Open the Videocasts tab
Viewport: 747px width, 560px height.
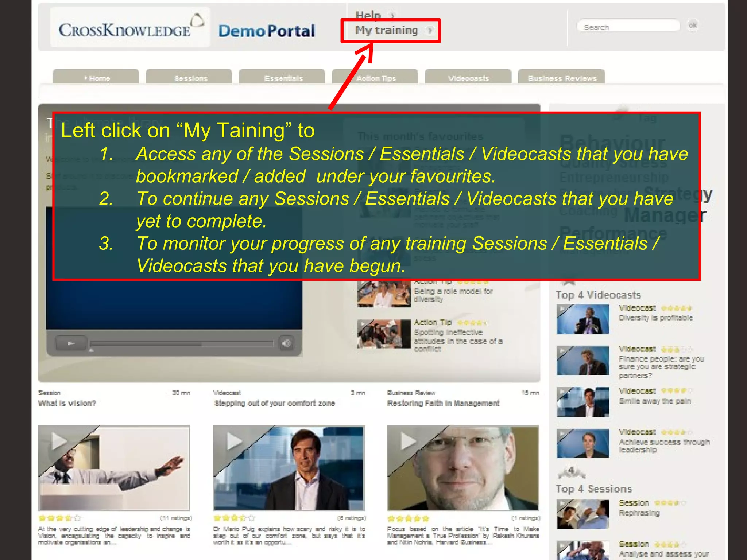point(468,77)
